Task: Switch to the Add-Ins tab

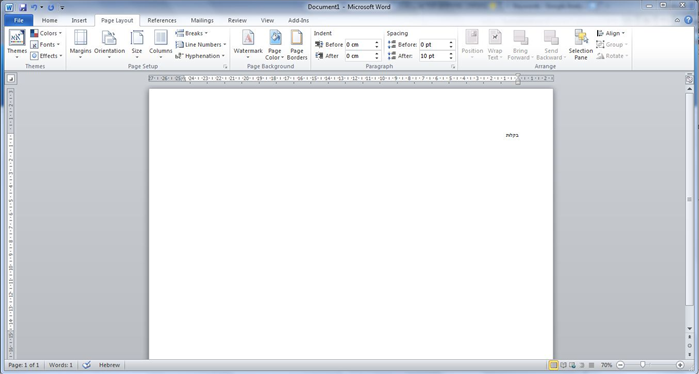Action: (298, 21)
